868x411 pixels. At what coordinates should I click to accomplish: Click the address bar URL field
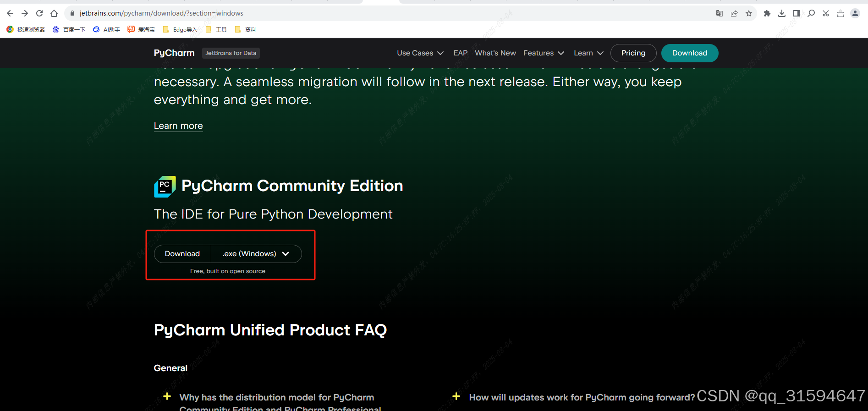pyautogui.click(x=390, y=13)
